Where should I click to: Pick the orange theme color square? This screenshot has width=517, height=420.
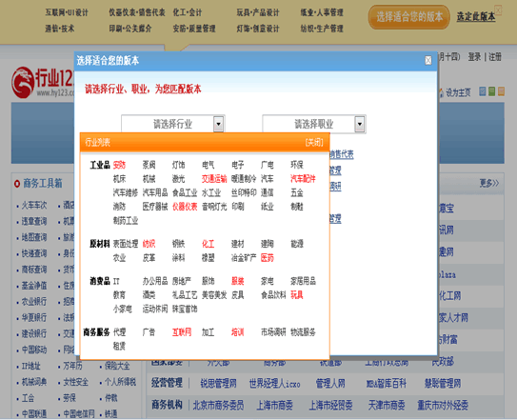point(501,91)
